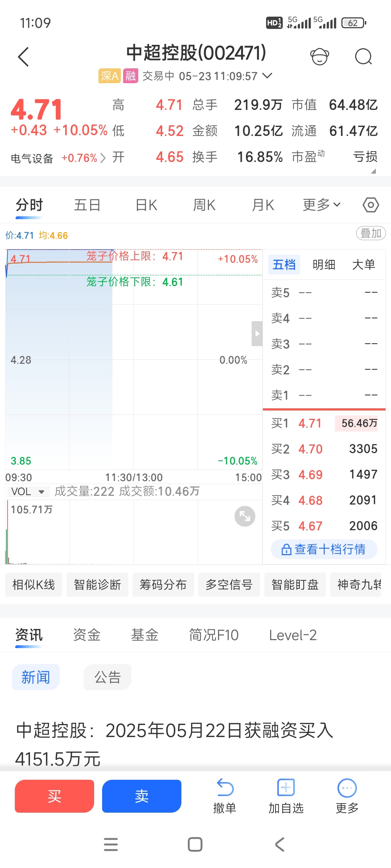Tap the volume bar chart
Image resolution: width=391 pixels, height=868 pixels.
[134, 532]
